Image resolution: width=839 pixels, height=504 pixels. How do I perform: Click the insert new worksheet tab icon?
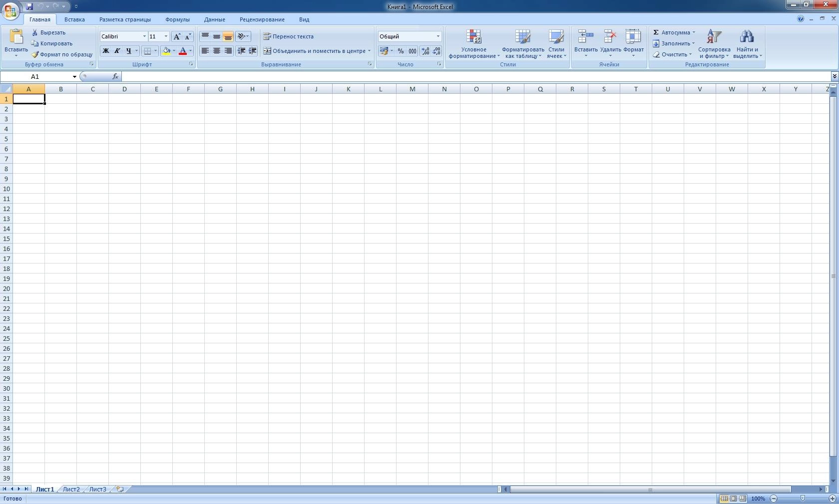click(x=120, y=490)
